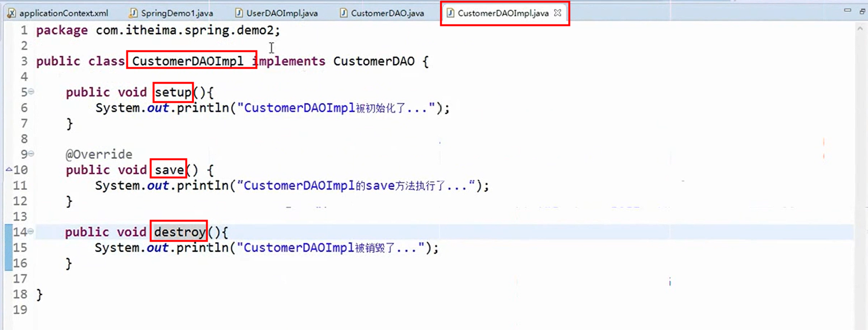Image resolution: width=868 pixels, height=330 pixels.
Task: Open the SpringDemo1.java tab
Action: click(176, 13)
